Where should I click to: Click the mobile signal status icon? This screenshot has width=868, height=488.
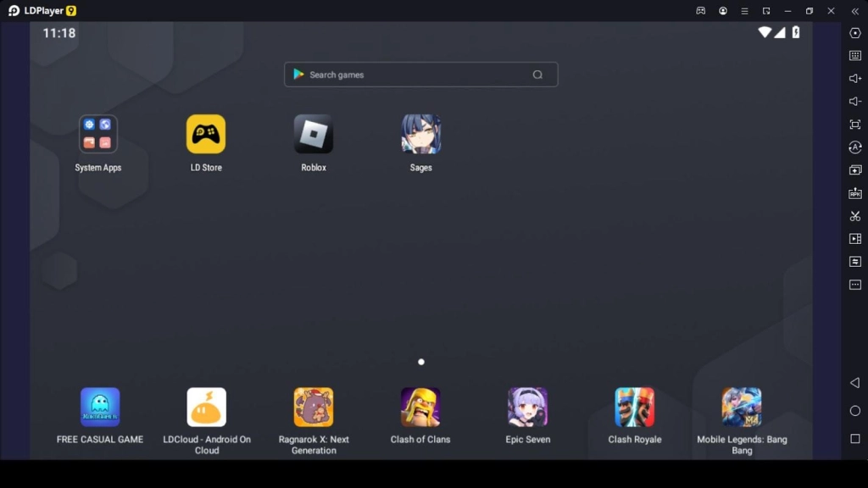coord(780,33)
